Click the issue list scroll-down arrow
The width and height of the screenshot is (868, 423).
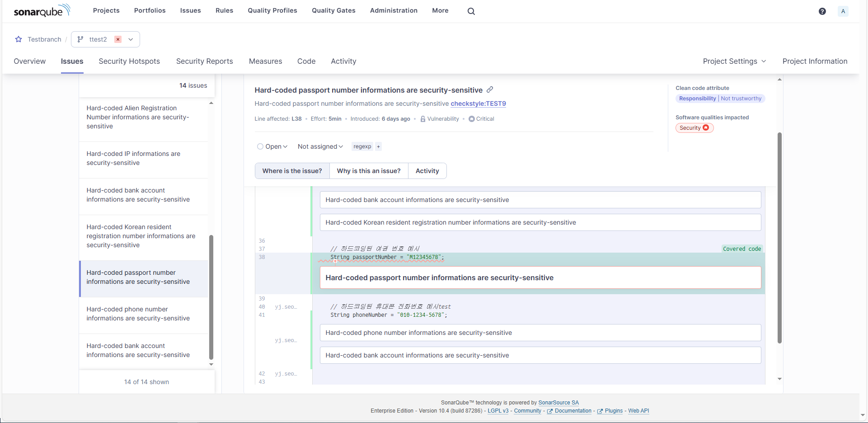211,364
